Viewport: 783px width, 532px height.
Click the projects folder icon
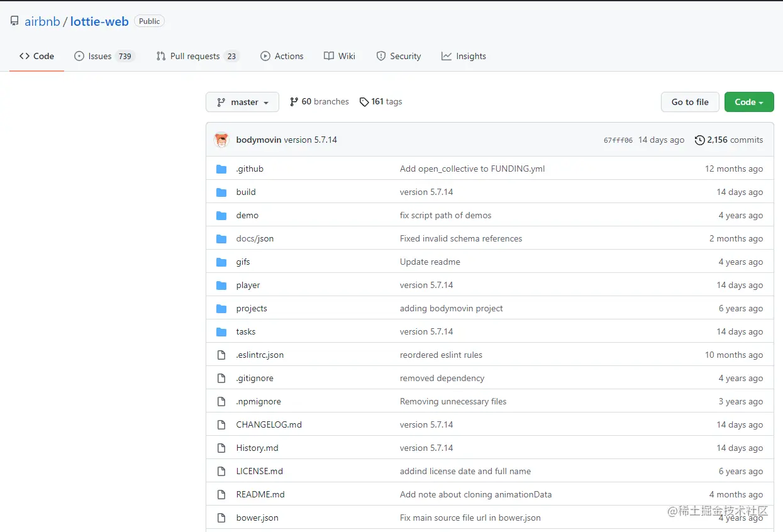[221, 309]
